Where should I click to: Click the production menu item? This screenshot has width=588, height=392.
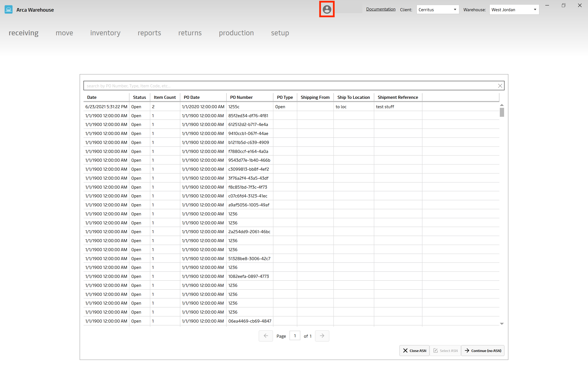pos(236,33)
